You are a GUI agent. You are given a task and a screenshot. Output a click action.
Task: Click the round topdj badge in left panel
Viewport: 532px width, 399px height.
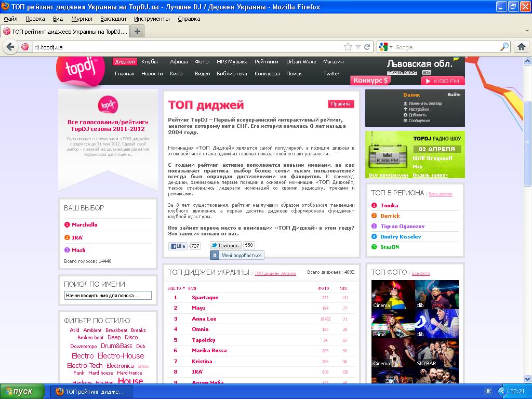(108, 104)
